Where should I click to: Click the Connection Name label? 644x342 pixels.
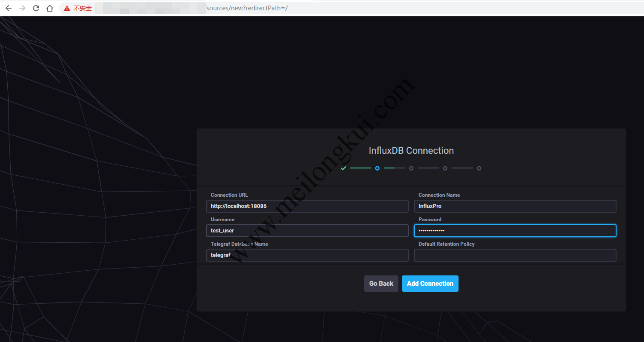(439, 195)
